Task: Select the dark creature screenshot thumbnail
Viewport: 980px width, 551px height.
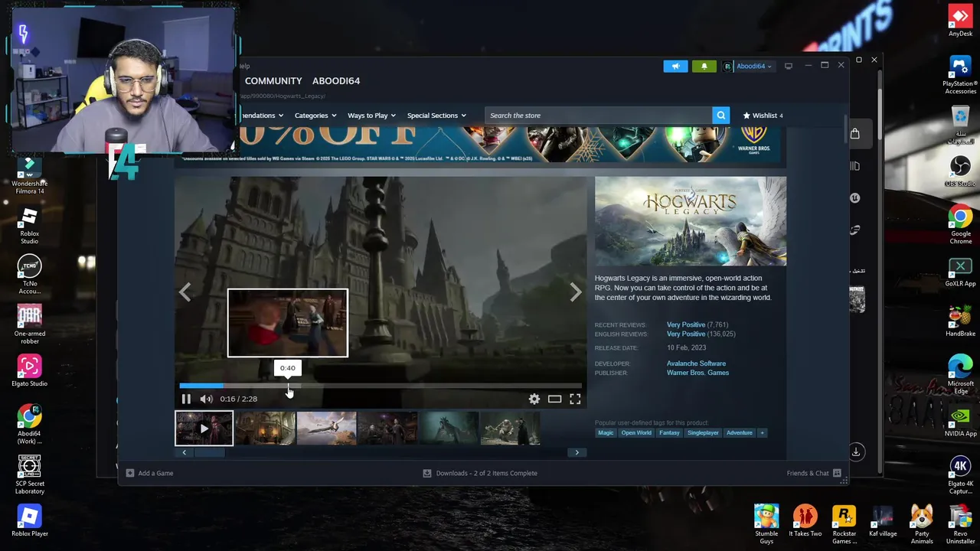Action: tap(449, 428)
